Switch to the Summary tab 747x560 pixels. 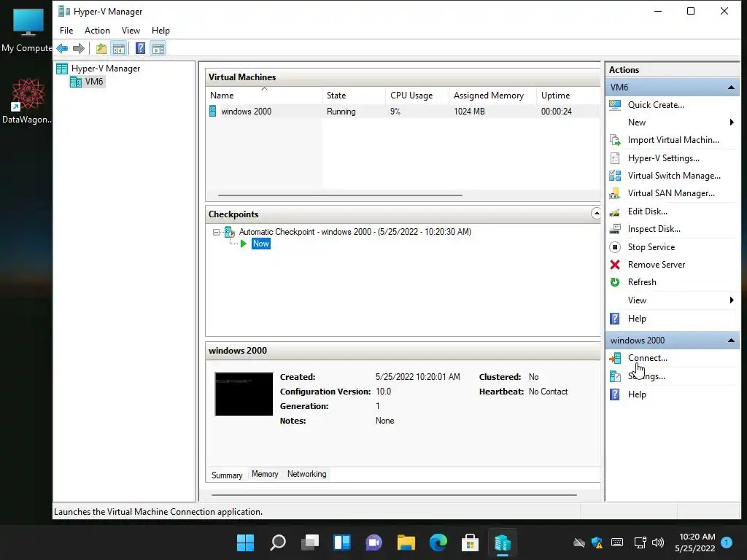click(227, 475)
